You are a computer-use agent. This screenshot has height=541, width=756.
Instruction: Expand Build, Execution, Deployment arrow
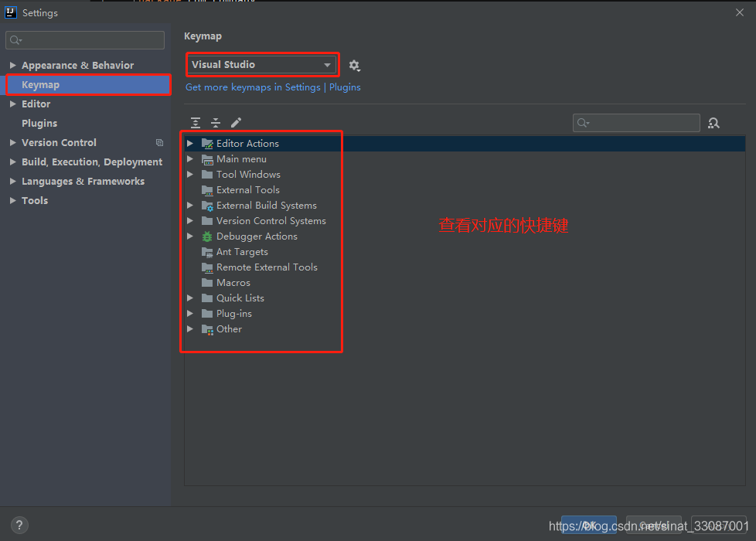tap(13, 162)
